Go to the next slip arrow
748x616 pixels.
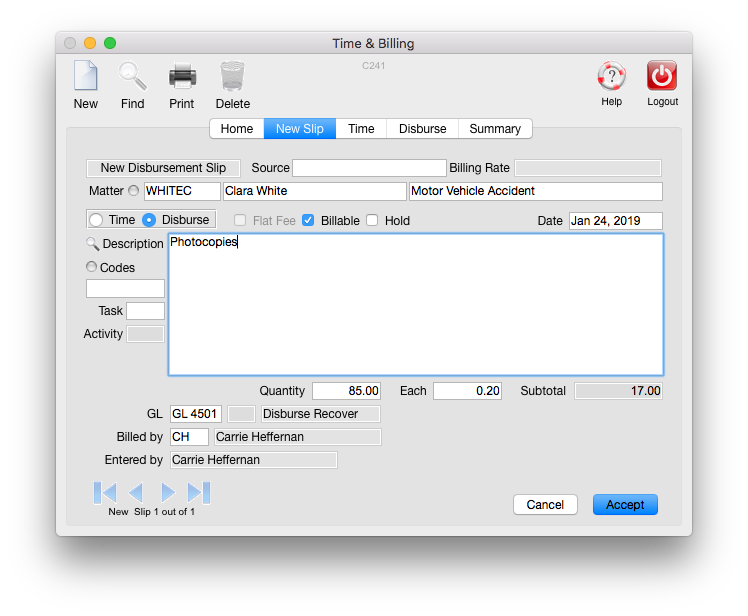pos(168,492)
